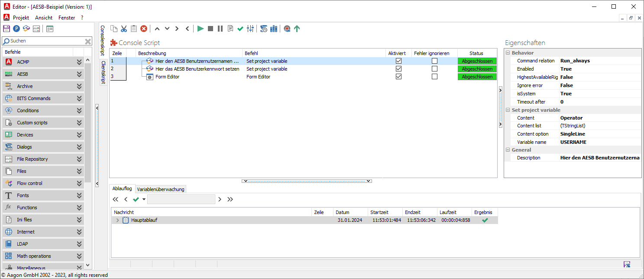Collapse the Behavior section in Eigenschaften
644x279 pixels.
[508, 52]
